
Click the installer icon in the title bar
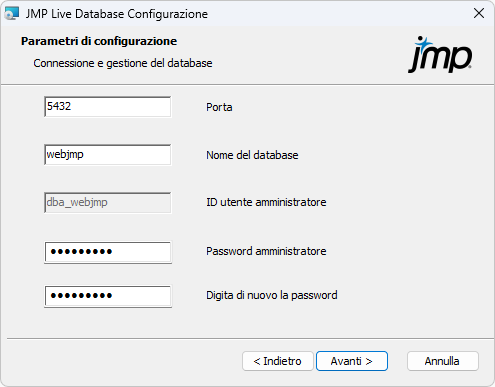click(12, 14)
